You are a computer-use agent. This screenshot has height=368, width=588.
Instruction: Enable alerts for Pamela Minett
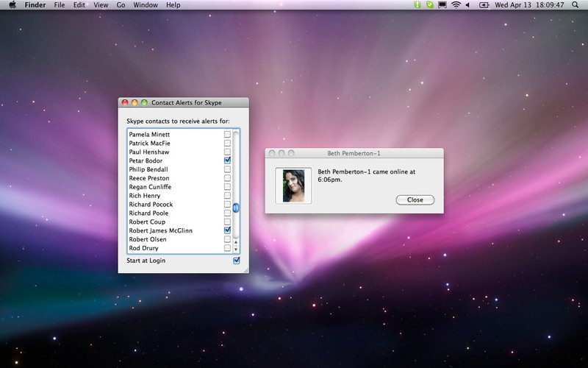[x=227, y=135]
